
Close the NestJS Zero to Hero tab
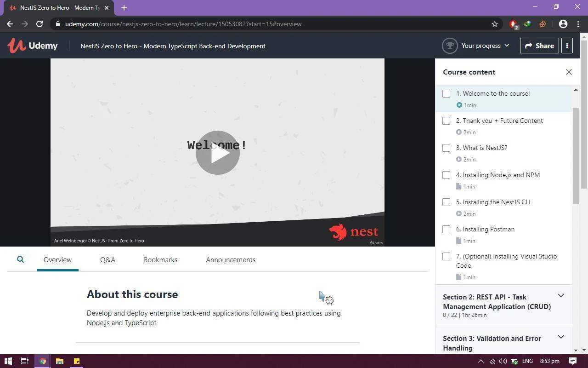(x=107, y=7)
